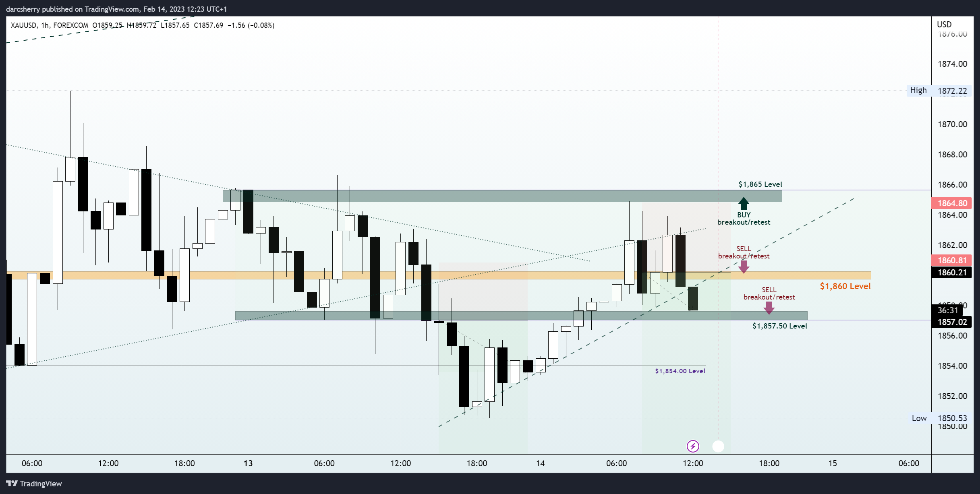Click the 36:31 candle countdown timer
This screenshot has height=494, width=980.
tap(947, 310)
